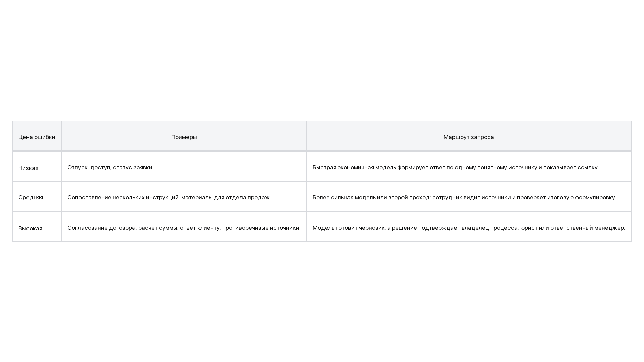This screenshot has width=644, height=362.
Task: Click 'итоговую формулировку' text
Action: 581,197
